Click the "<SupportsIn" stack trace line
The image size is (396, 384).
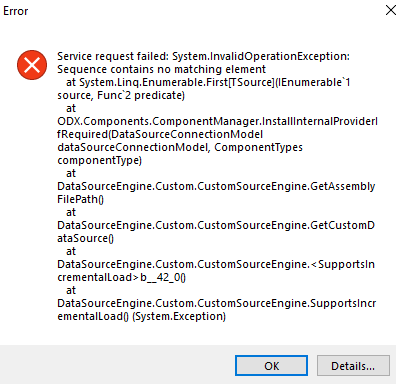click(216, 264)
